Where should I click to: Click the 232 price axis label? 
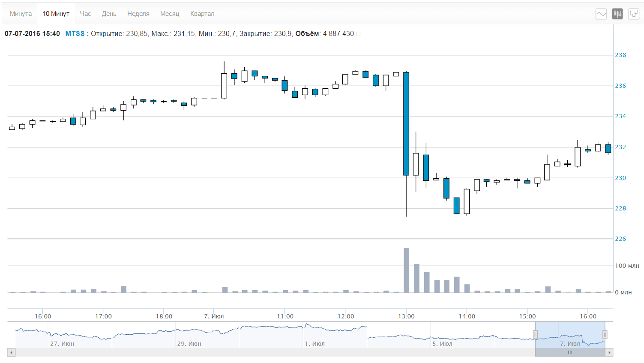point(620,147)
